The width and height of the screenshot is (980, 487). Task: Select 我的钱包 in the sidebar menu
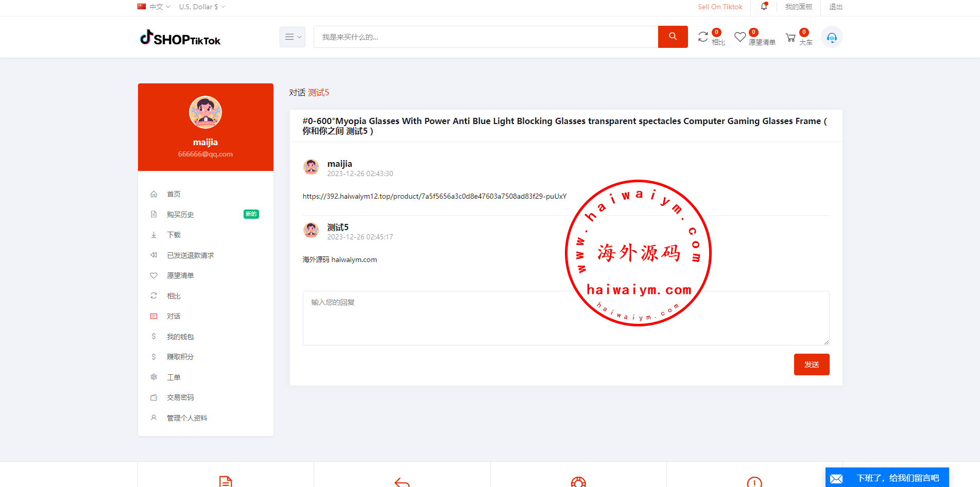[180, 337]
